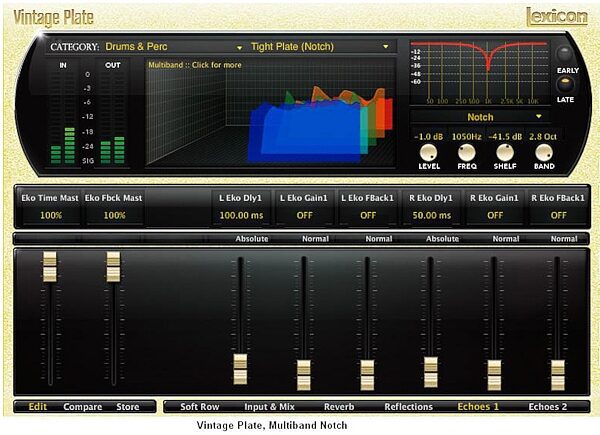Click the Eko Time Mast 100% value

(51, 215)
